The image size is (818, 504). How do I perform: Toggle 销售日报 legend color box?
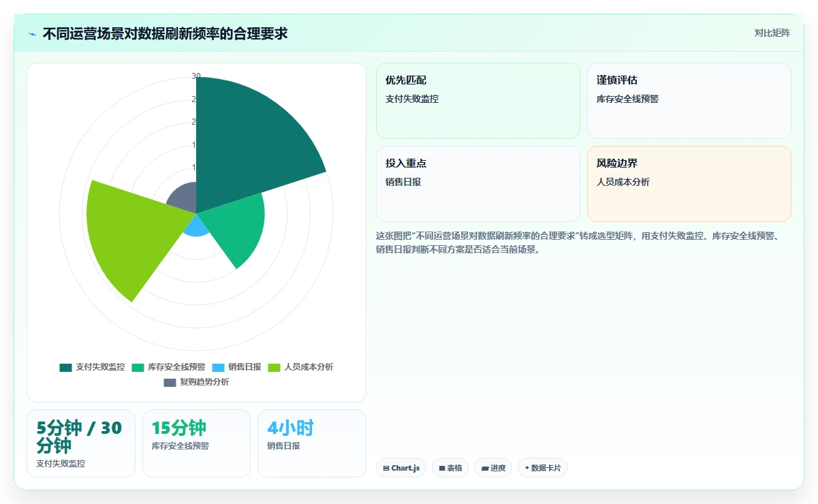(x=218, y=367)
